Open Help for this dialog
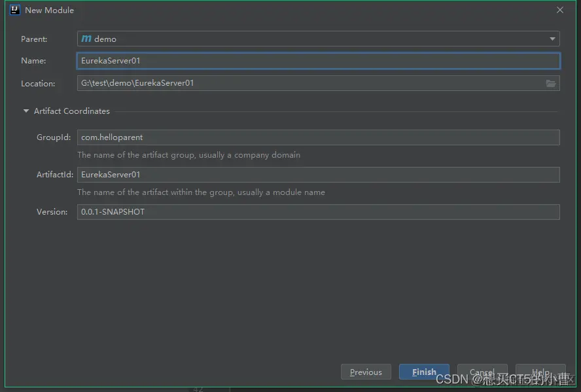This screenshot has height=392, width=581. (540, 372)
